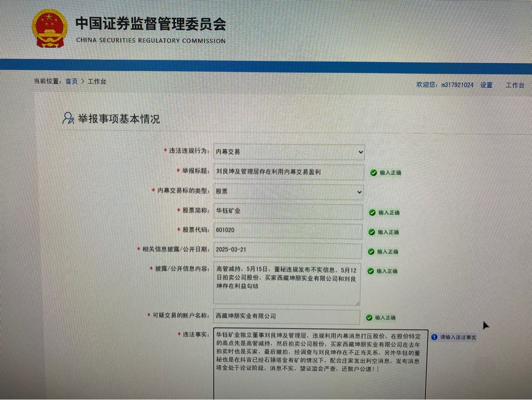The image size is (532, 400).
Task: Click green check icon beside disclosure date field
Action: click(x=371, y=252)
